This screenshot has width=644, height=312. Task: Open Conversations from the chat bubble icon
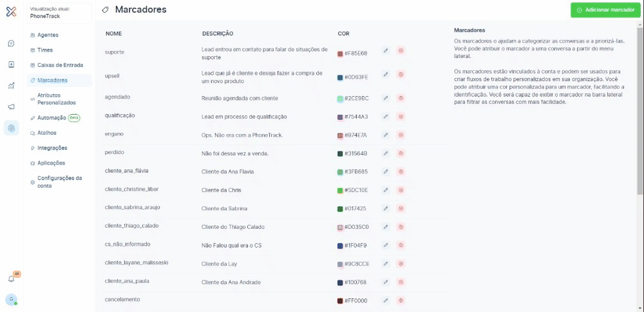[x=11, y=43]
